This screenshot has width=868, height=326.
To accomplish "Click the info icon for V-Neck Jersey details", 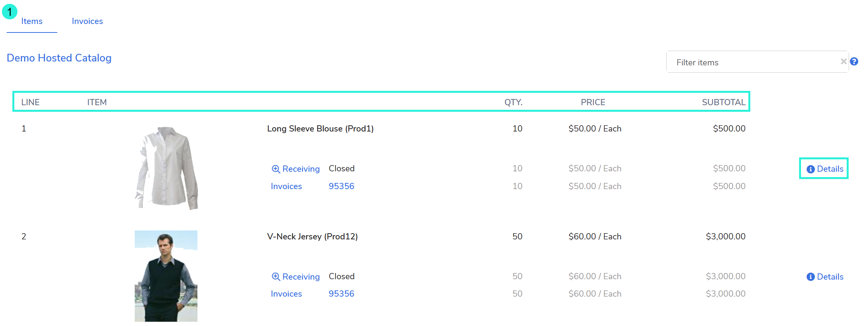I will pyautogui.click(x=810, y=277).
